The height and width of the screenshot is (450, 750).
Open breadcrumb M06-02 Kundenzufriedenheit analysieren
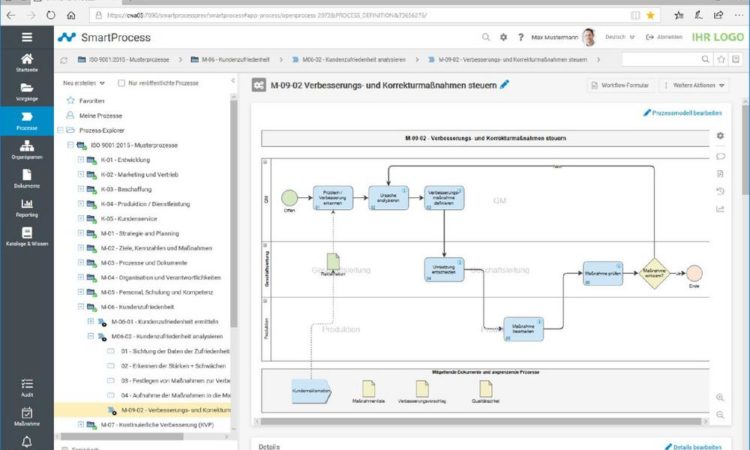point(349,60)
